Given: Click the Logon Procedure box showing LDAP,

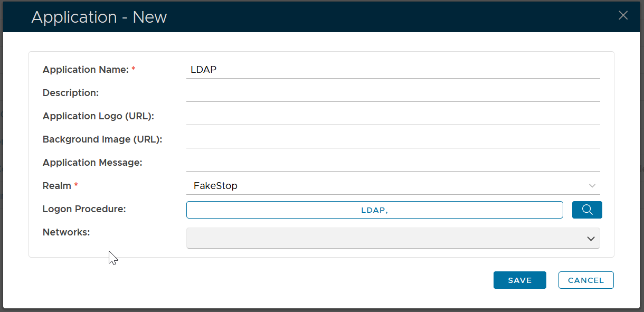Looking at the screenshot, I should tap(374, 210).
